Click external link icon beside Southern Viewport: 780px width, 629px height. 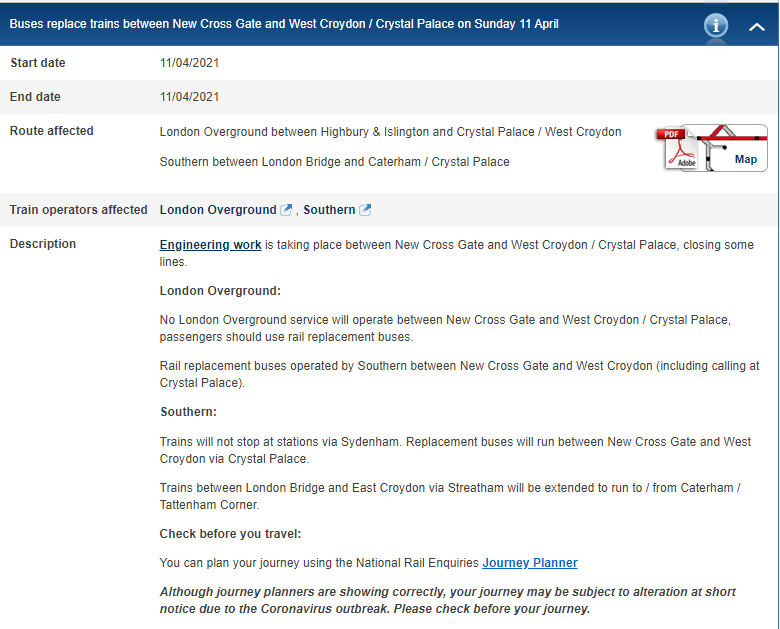coord(365,210)
